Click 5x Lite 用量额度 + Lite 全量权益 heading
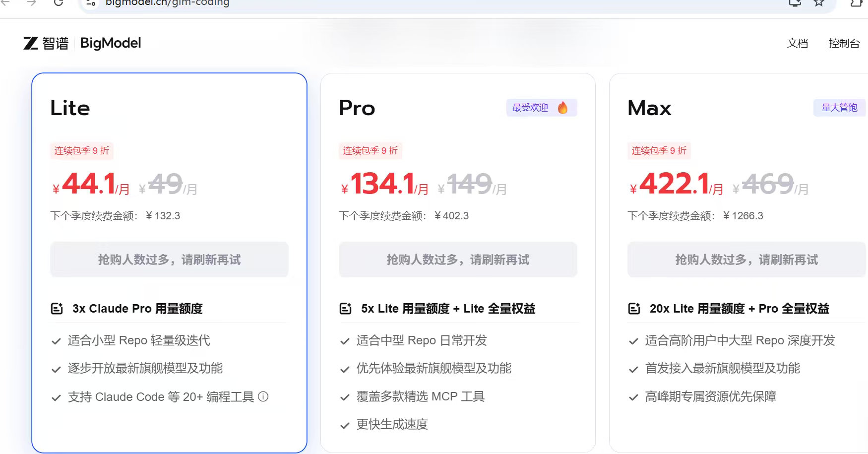Image resolution: width=868 pixels, height=454 pixels. (x=448, y=309)
